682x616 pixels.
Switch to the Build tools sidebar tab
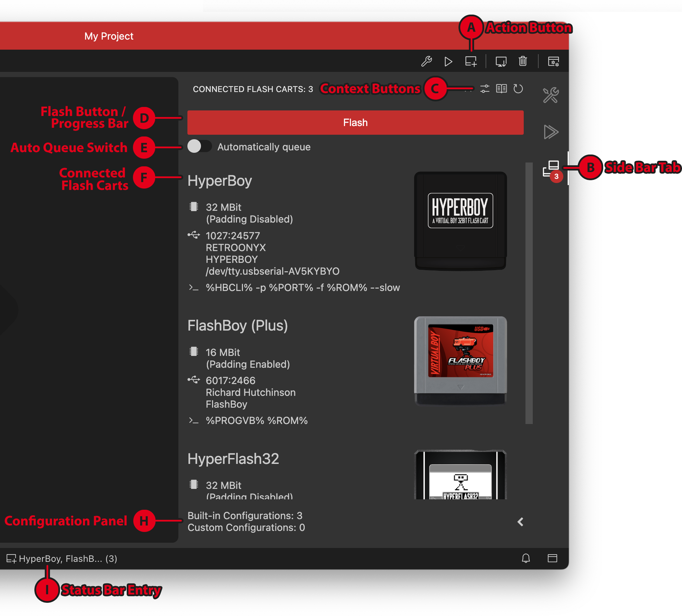[551, 95]
